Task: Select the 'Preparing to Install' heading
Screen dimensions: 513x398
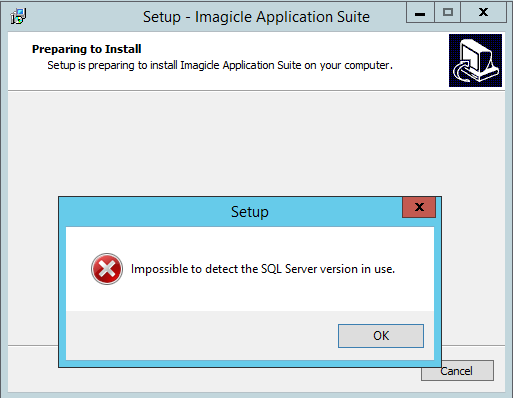Action: [87, 49]
